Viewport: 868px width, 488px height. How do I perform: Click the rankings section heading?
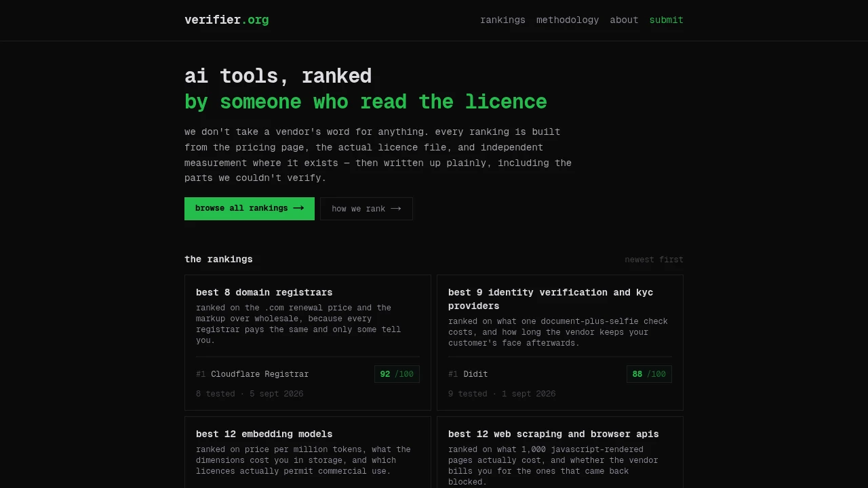[218, 259]
